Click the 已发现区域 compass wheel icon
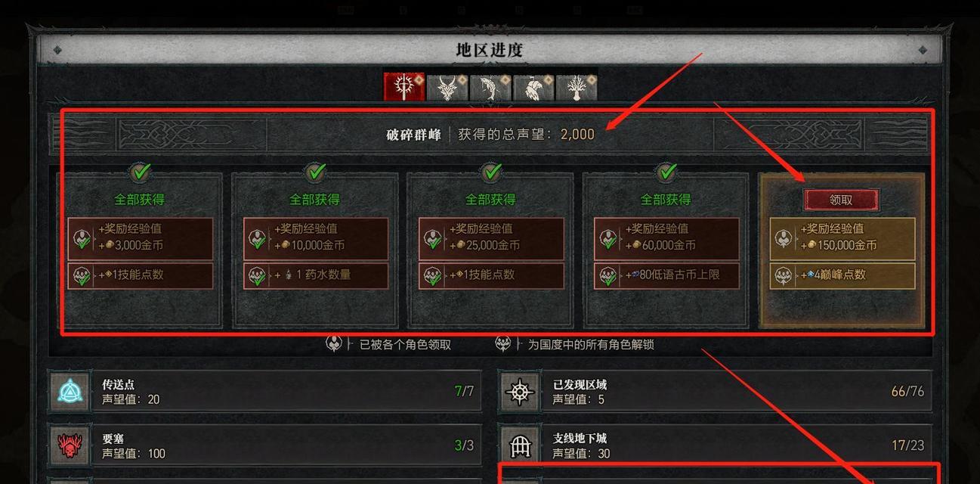The height and width of the screenshot is (484, 980). pos(520,392)
